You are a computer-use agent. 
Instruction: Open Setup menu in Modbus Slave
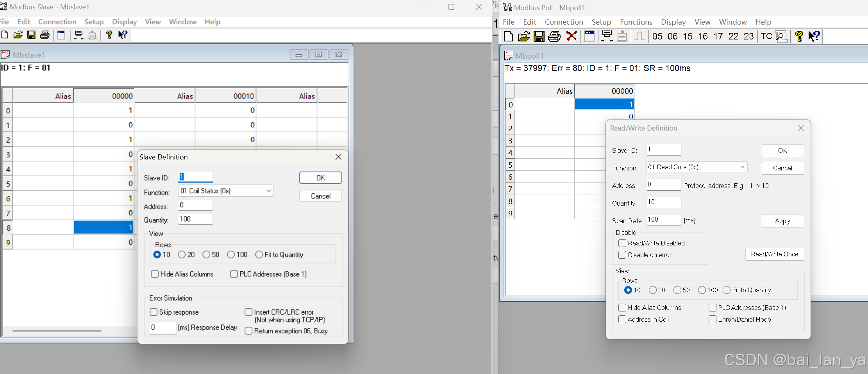(94, 21)
